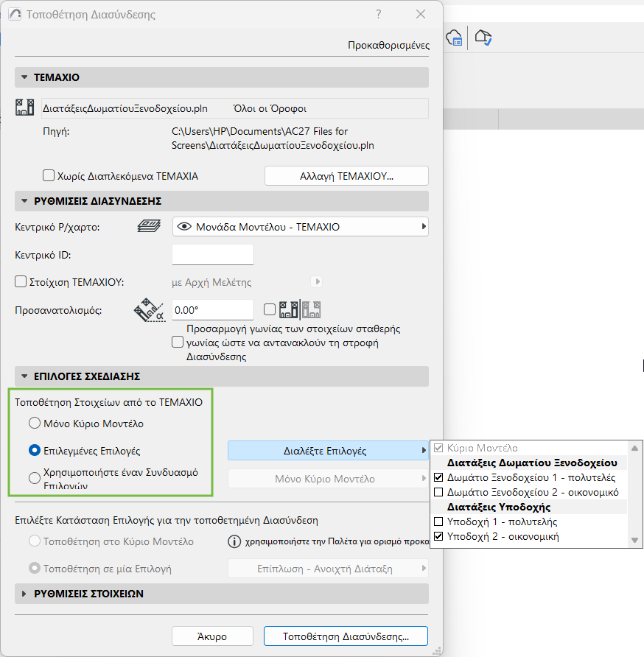Screen dimensions: 644x657
Task: Toggle the mirror checkbox next to angle field
Action: pos(270,309)
